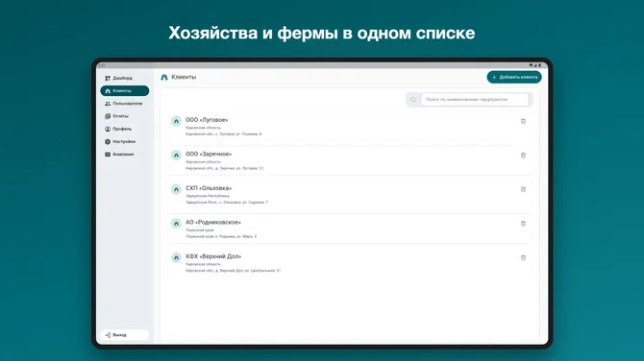Delete the ООО «Луговое» client via trash icon
This screenshot has height=361, width=644.
pyautogui.click(x=523, y=121)
